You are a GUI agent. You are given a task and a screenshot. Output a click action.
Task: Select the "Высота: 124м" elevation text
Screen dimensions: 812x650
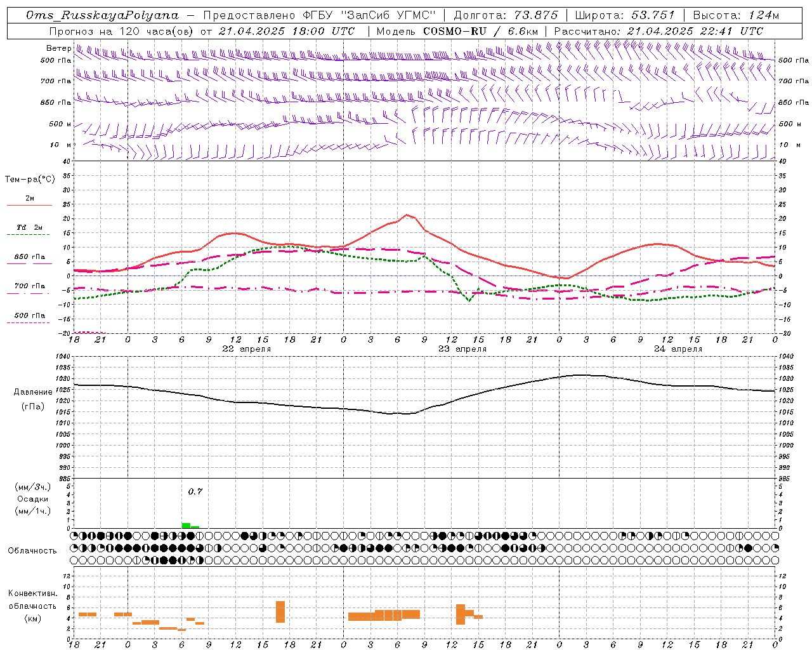(x=736, y=15)
